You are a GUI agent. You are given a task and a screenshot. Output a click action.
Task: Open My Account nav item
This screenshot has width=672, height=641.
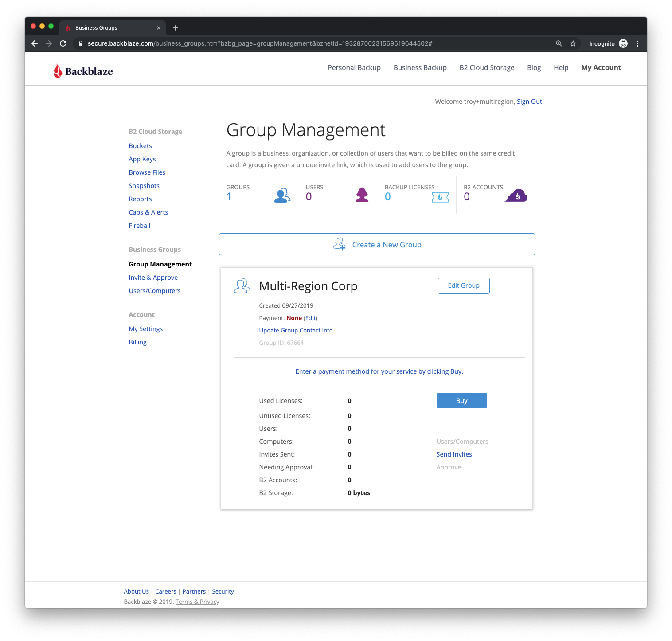601,68
